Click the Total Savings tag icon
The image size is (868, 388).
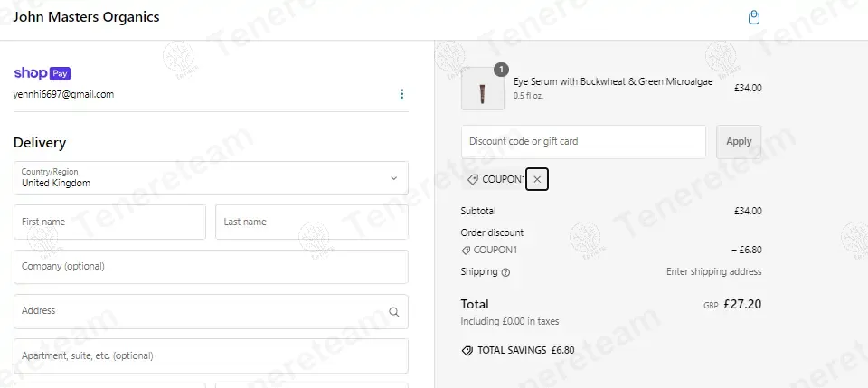coord(467,350)
